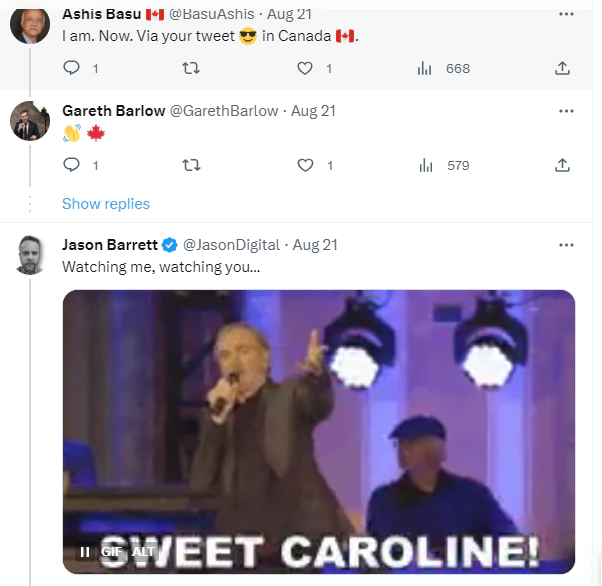
Task: Open more options for Jason Barrett's tweet
Action: point(567,244)
